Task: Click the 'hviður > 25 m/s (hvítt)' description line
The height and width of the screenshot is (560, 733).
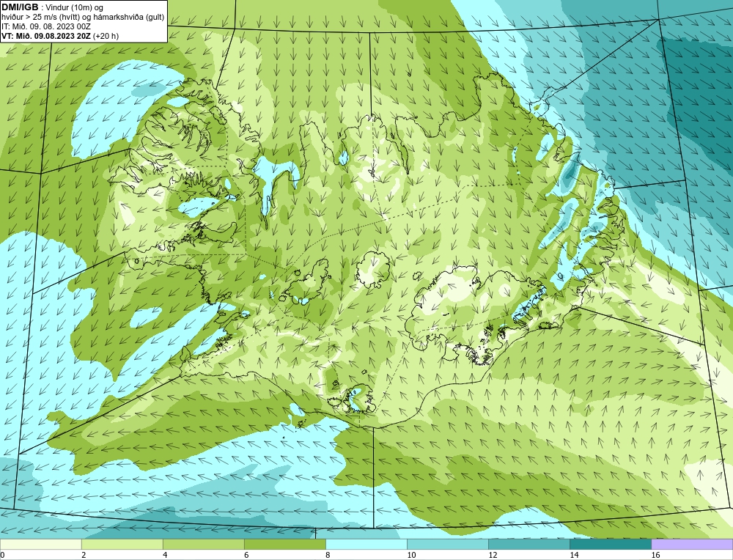Action: [x=83, y=18]
